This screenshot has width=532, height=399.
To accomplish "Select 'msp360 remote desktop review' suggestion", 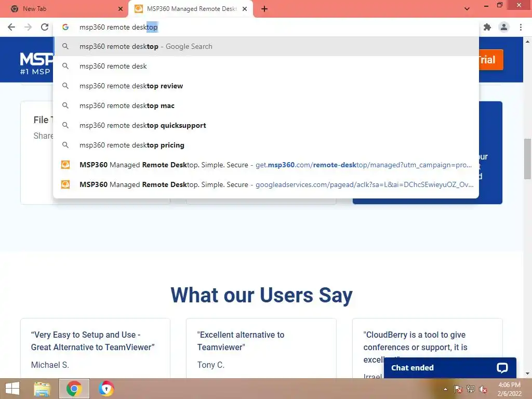I will tap(266, 86).
